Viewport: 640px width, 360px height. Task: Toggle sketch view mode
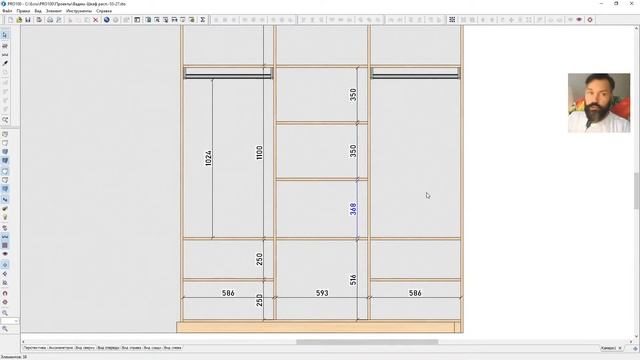[x=5, y=143]
